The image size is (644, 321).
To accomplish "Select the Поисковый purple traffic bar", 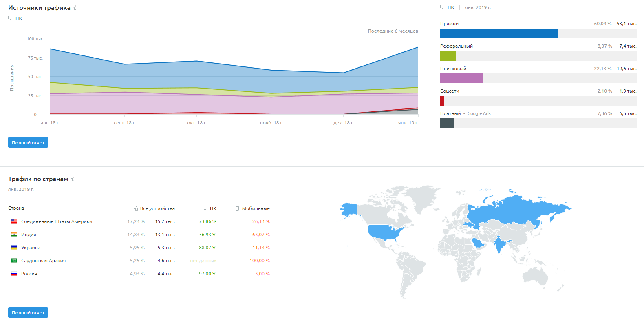I will (462, 78).
